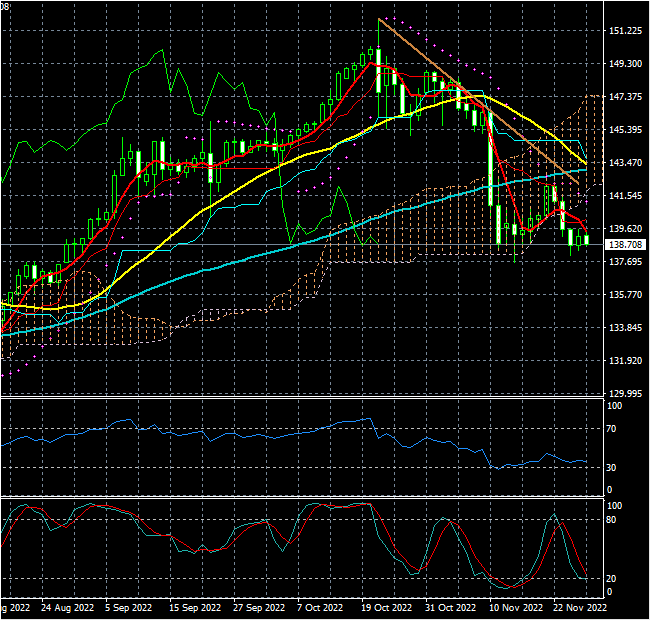This screenshot has height=622, width=652.
Task: Click the 131.920 price axis label
Action: [x=626, y=360]
